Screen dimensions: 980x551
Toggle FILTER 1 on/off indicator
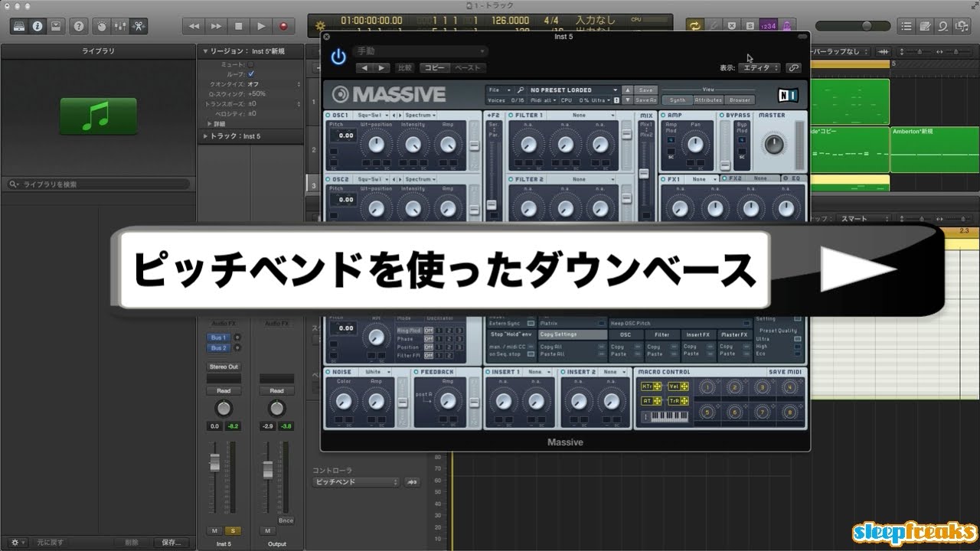point(511,115)
